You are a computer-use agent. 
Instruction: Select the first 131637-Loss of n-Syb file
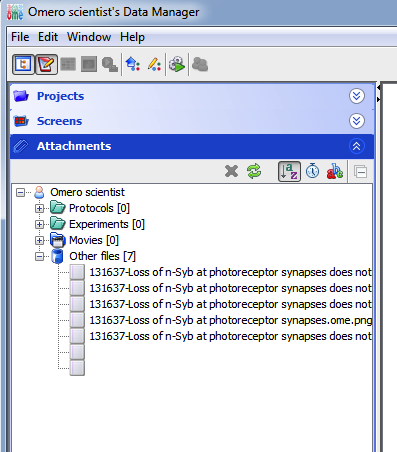click(x=230, y=272)
